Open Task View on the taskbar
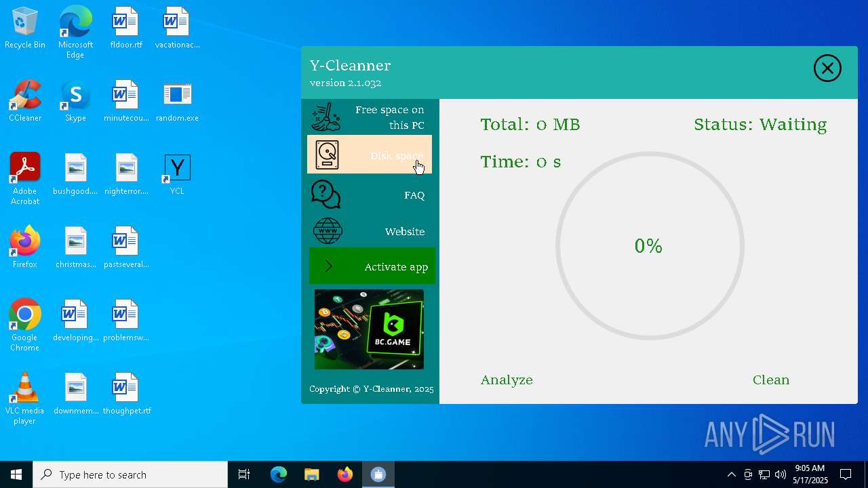 point(244,474)
